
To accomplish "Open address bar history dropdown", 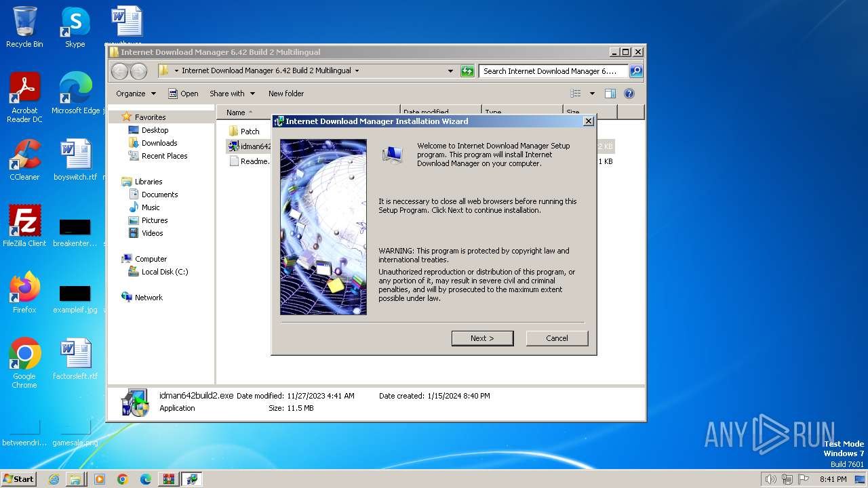I will pos(450,71).
